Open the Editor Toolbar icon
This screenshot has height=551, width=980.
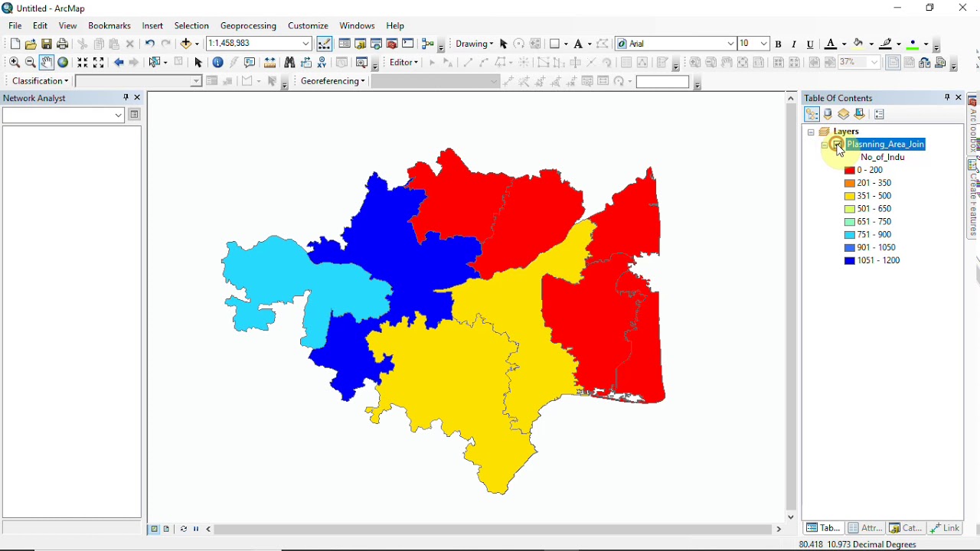point(325,44)
